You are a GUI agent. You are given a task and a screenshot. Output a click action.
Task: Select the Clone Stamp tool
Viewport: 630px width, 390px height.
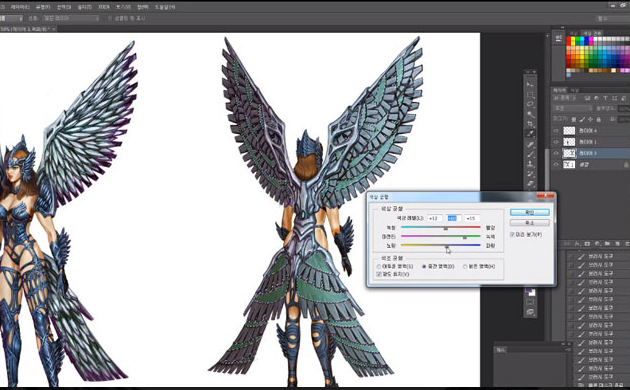pos(530,164)
